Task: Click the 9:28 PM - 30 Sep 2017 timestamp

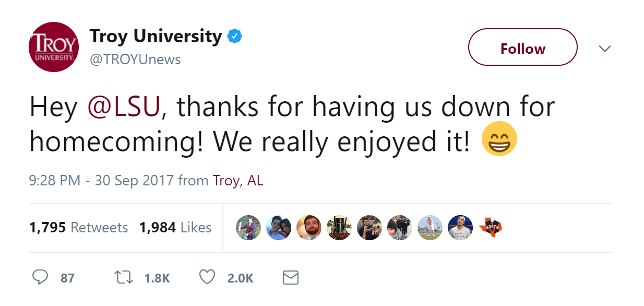Action: pos(102,181)
